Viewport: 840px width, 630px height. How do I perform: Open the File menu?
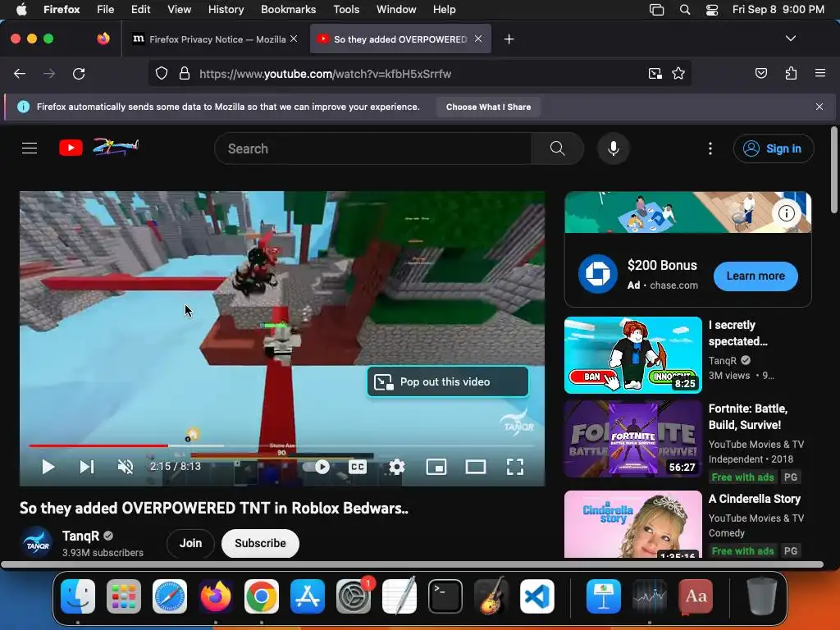coord(105,9)
